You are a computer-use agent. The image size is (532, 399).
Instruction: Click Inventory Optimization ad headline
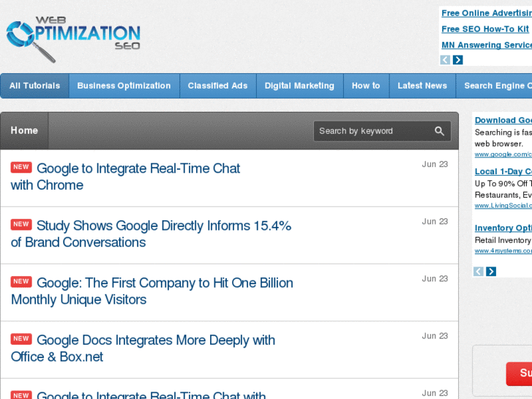[503, 228]
